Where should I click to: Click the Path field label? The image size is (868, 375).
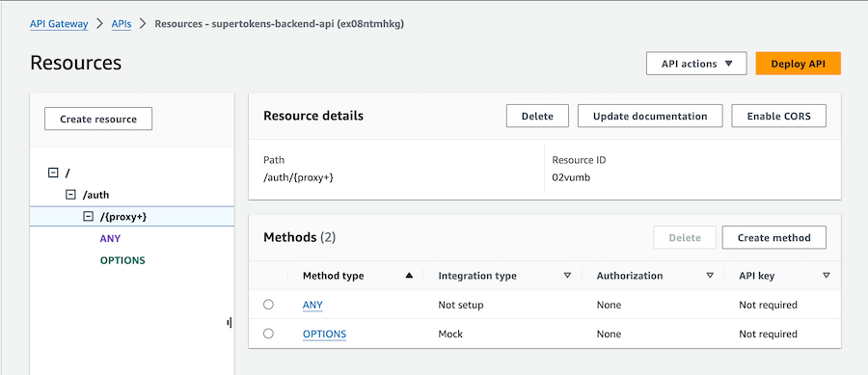tap(274, 160)
